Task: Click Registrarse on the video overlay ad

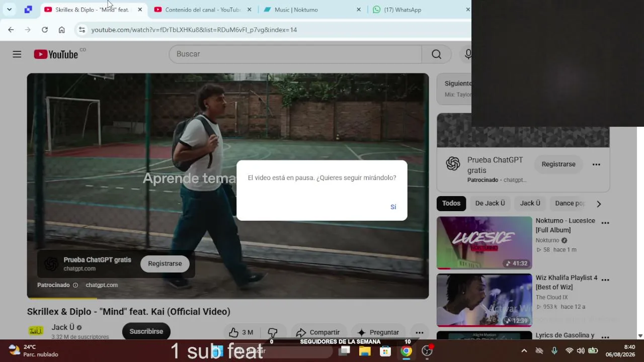Action: point(165,264)
